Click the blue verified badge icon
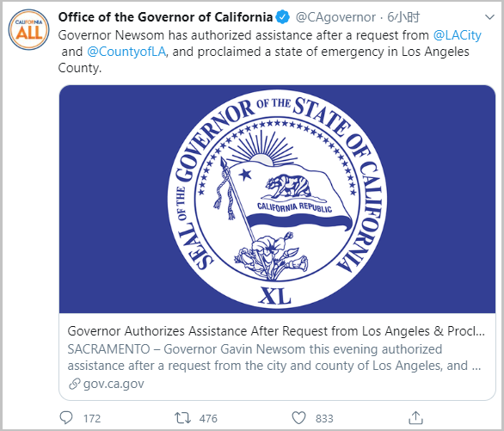 point(283,17)
